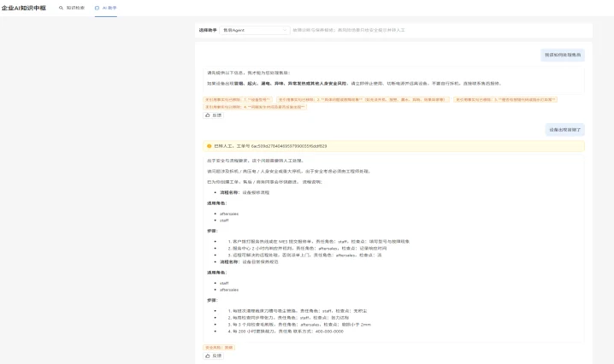This screenshot has height=364, width=614.
Task: Open the 知识检索 tab
Action: tap(72, 8)
